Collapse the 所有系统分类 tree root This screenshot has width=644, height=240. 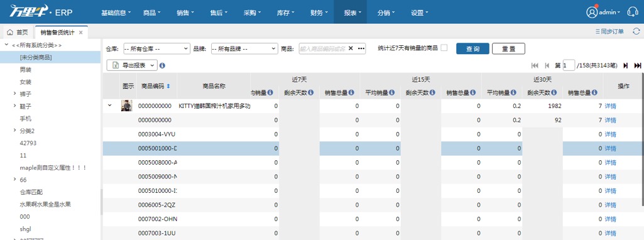[6, 45]
